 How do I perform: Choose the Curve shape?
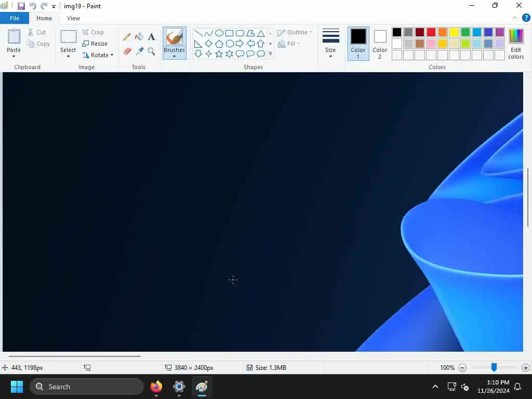209,33
